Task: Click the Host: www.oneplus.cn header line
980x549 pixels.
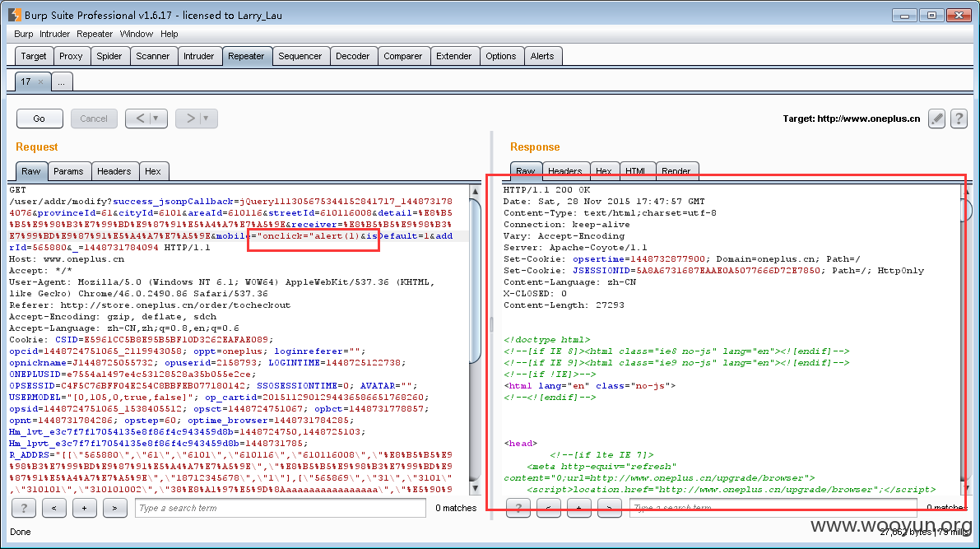Action: [67, 259]
